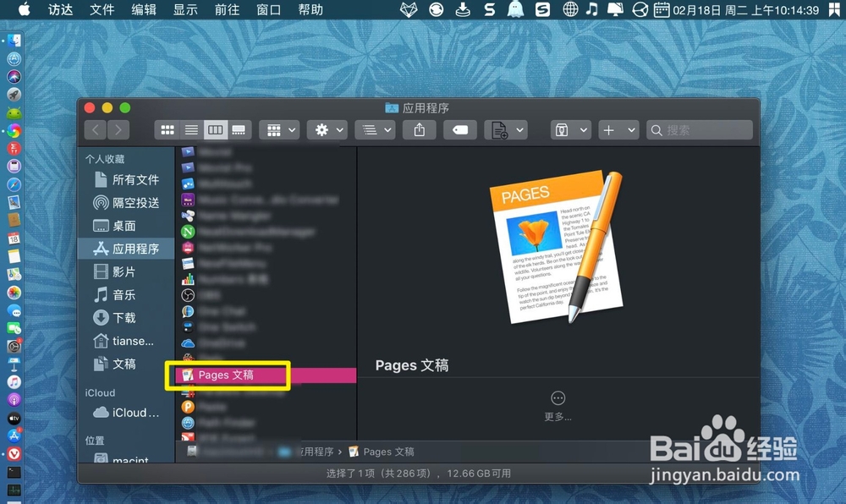Open System Preferences gear in Dock
This screenshot has height=504, width=846.
pos(14,346)
